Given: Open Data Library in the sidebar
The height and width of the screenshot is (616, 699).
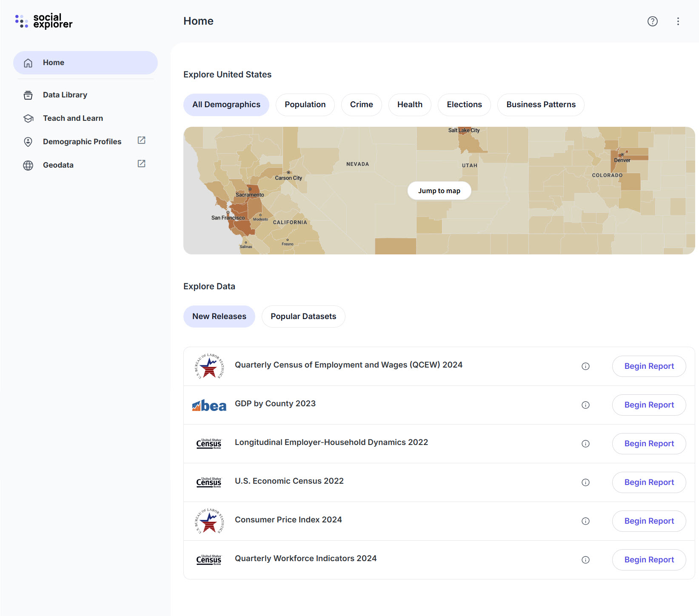Looking at the screenshot, I should pyautogui.click(x=65, y=95).
